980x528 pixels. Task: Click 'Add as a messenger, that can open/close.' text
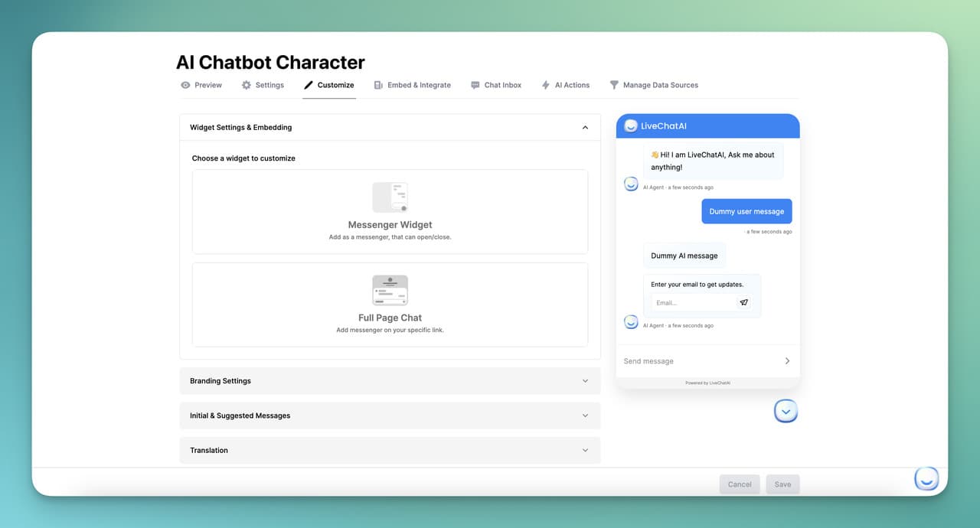tap(390, 237)
